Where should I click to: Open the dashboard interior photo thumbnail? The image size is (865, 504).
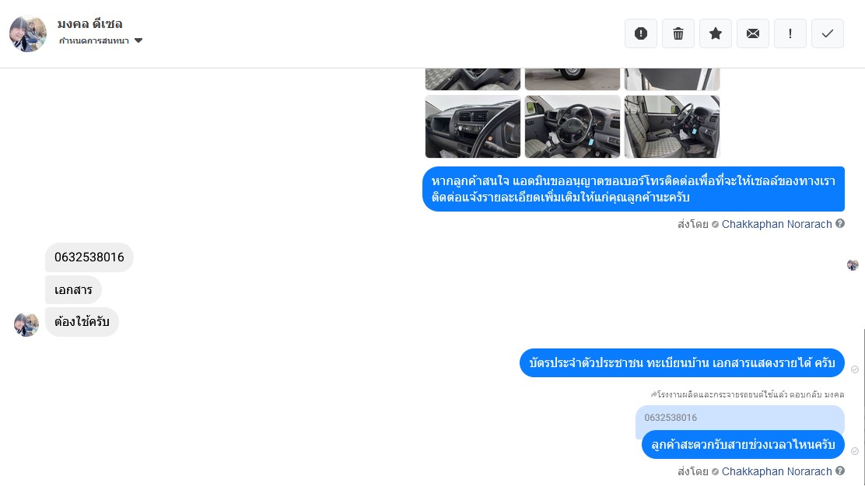473,127
